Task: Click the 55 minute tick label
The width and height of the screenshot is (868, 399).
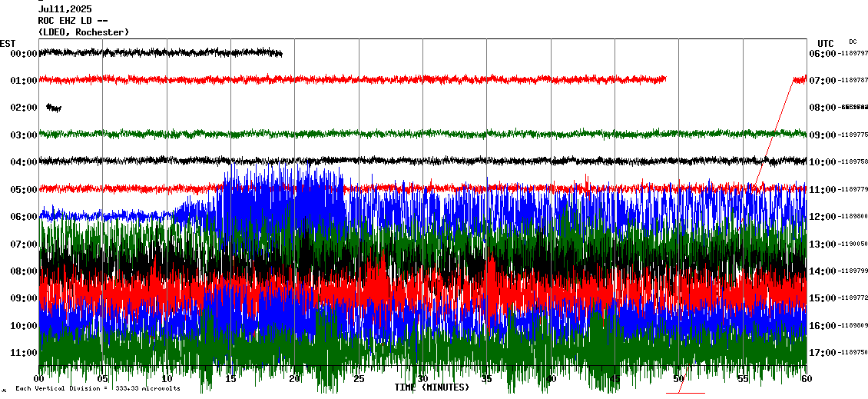Action: [x=743, y=379]
